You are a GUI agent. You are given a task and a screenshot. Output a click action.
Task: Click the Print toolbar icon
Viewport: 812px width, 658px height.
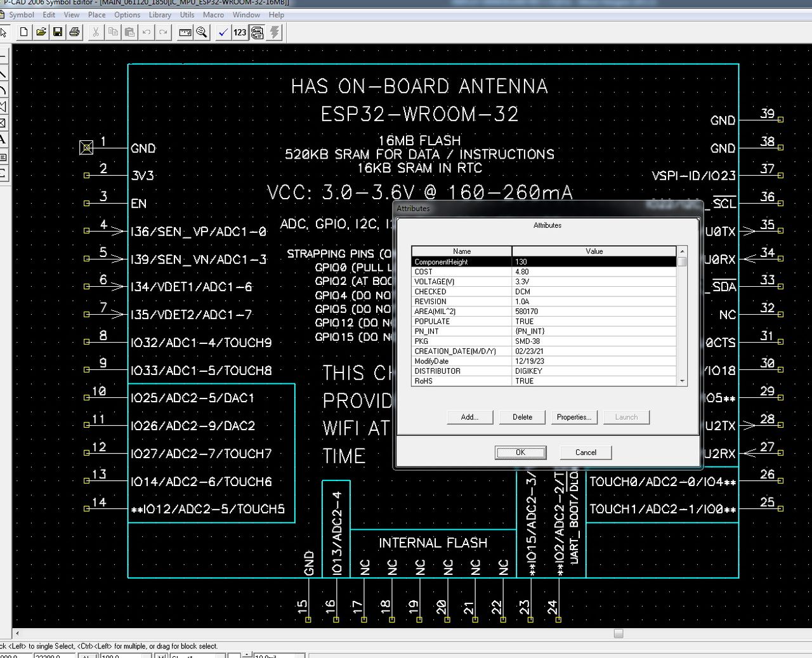pos(74,32)
